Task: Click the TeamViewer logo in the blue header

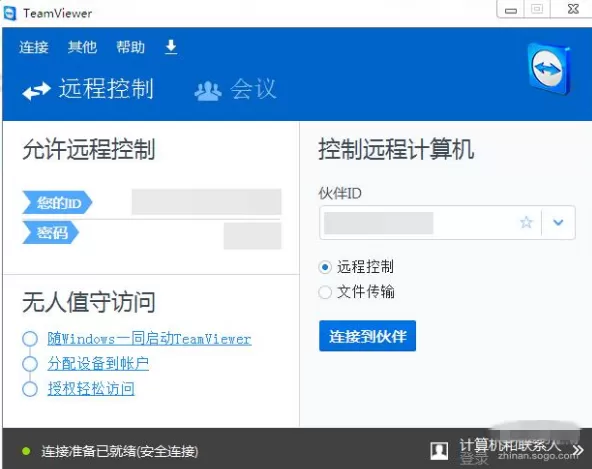Action: click(x=549, y=69)
